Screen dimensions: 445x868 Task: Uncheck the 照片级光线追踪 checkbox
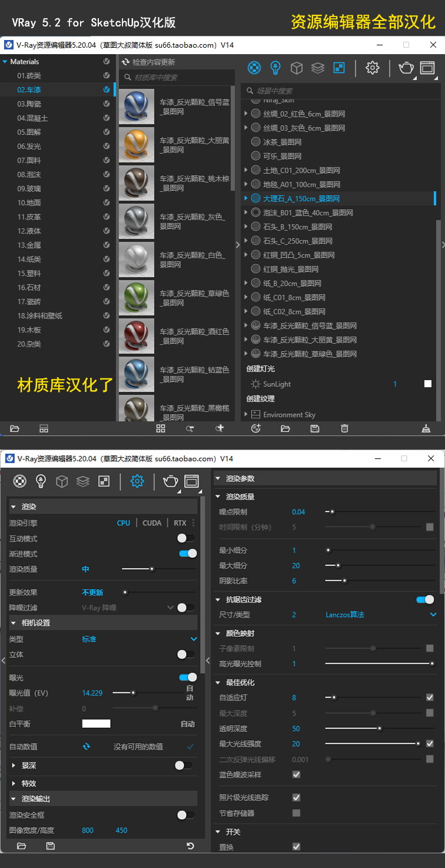click(x=296, y=797)
